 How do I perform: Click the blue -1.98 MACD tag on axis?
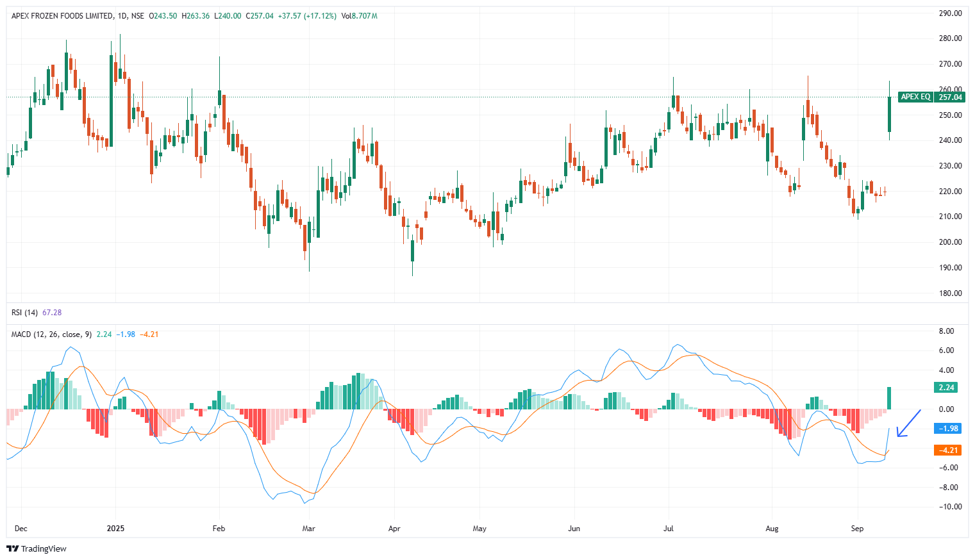tap(947, 429)
